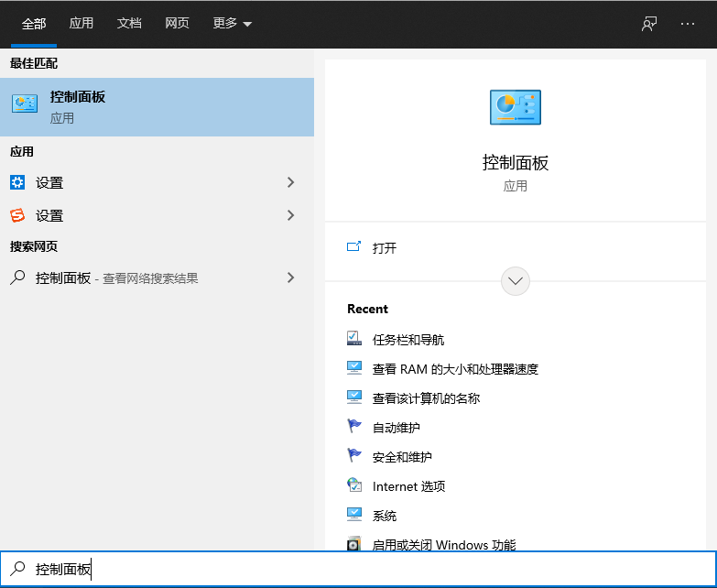Expand the Sogou 设置 result arrow
This screenshot has width=717, height=588.
(x=291, y=215)
